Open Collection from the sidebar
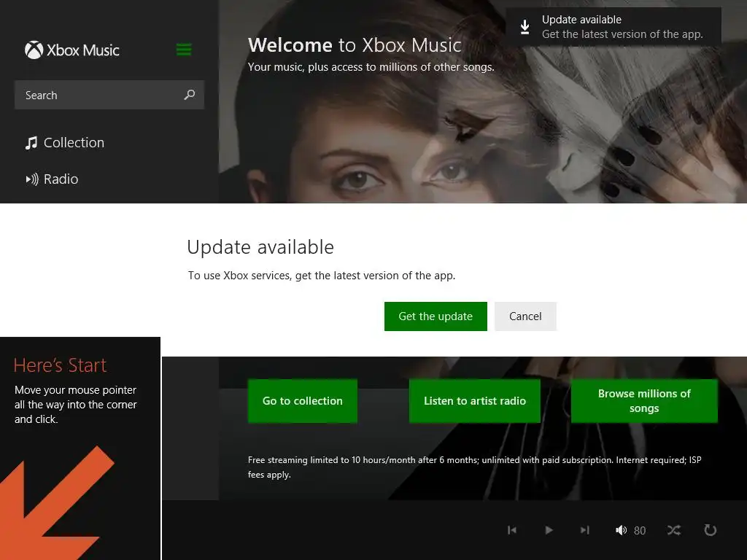The width and height of the screenshot is (747, 560). pyautogui.click(x=65, y=142)
